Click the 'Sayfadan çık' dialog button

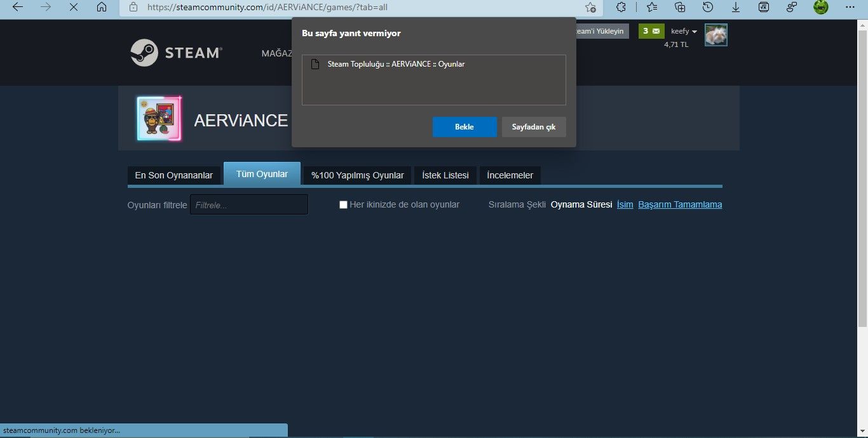[x=534, y=127]
